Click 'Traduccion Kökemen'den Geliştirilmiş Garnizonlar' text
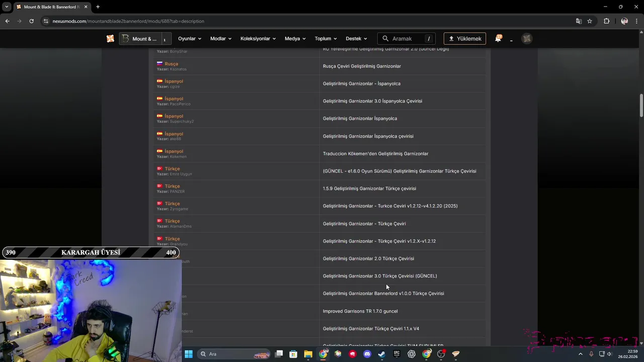 tap(375, 153)
